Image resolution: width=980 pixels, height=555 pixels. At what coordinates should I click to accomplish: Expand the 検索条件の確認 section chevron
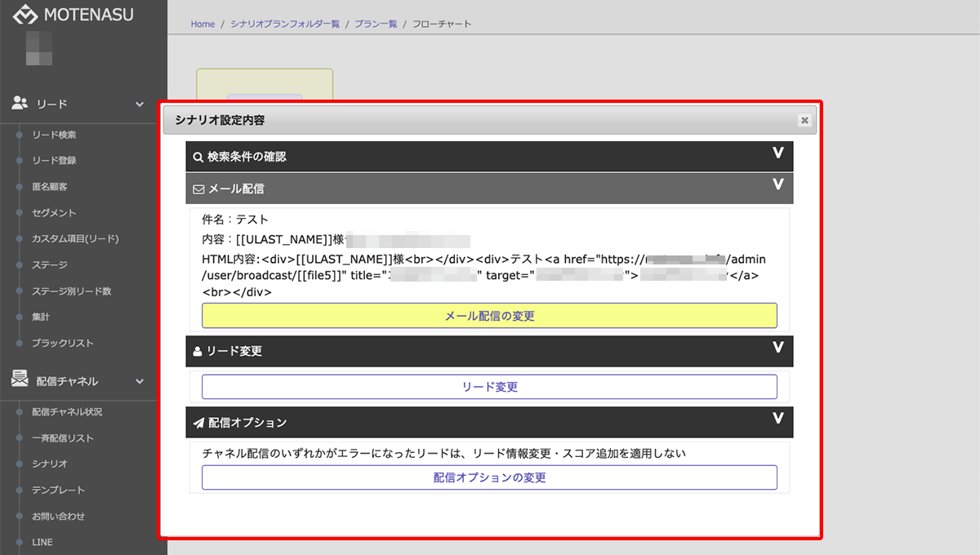point(777,153)
